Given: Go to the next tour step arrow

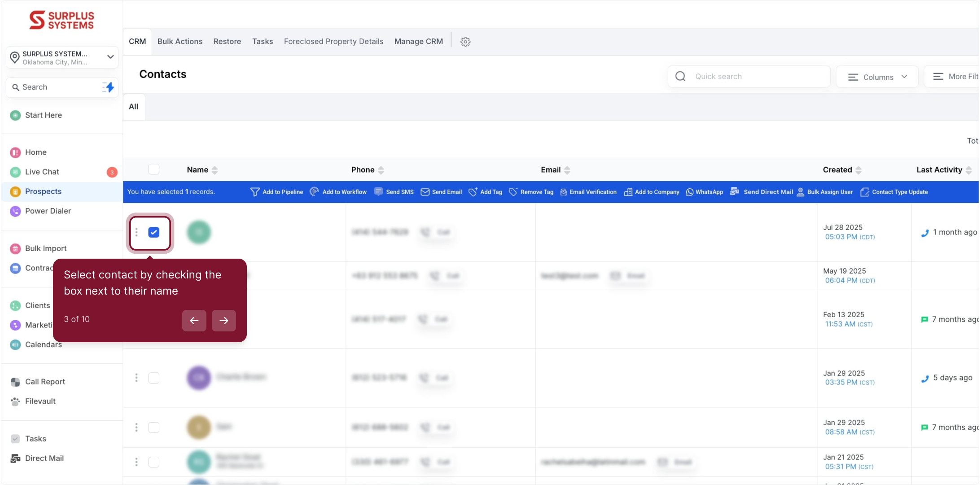Looking at the screenshot, I should point(224,321).
